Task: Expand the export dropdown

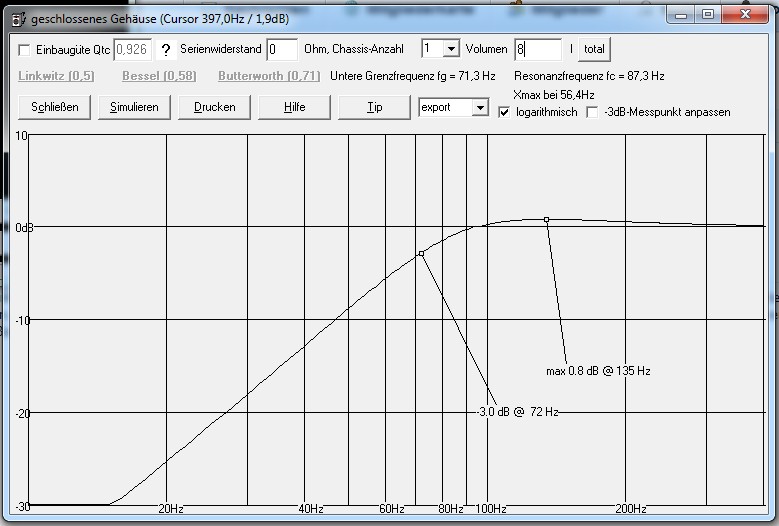Action: (479, 107)
